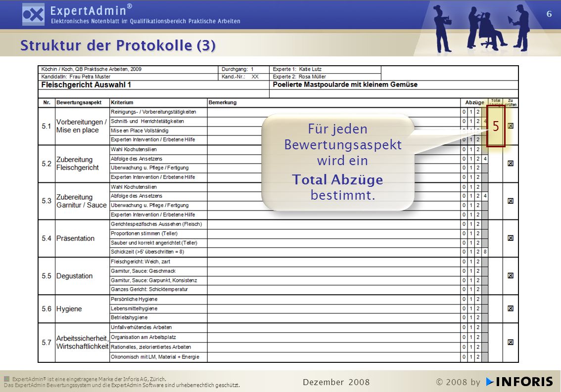Click criterion 'Sauber und korrekt angerichtet (Teller)'
This screenshot has height=392, width=561.
click(154, 243)
